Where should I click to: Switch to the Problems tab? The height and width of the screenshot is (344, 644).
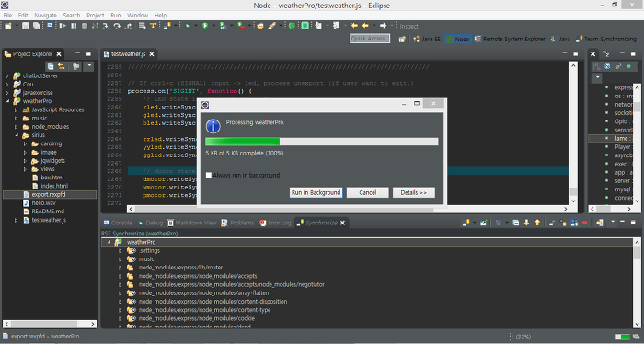(237, 223)
